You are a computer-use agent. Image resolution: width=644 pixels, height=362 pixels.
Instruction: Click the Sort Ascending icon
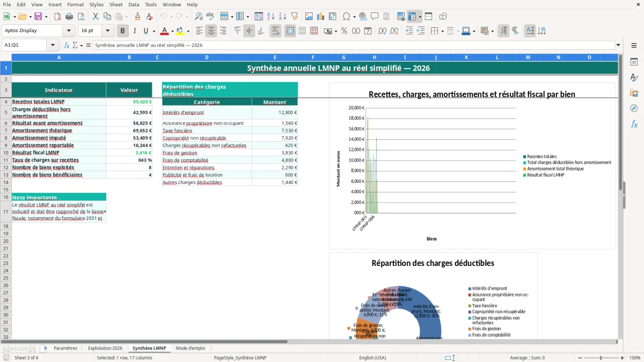(x=271, y=17)
